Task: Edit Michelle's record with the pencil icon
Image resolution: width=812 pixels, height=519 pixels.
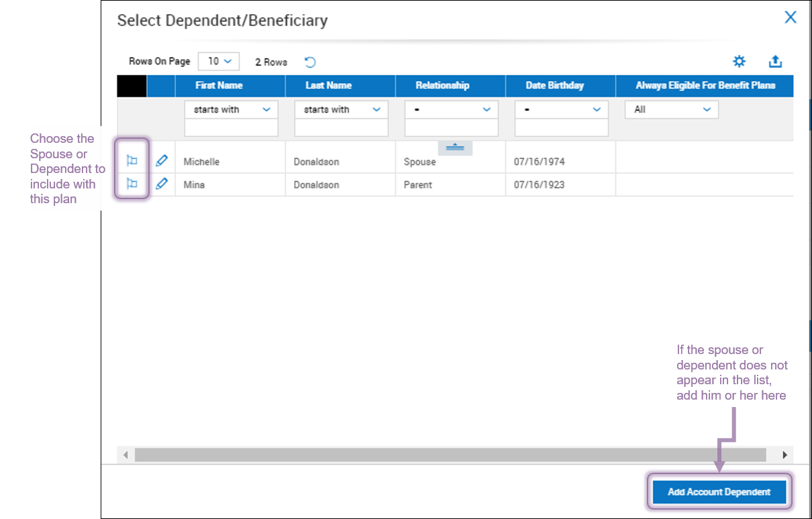Action: coord(161,161)
